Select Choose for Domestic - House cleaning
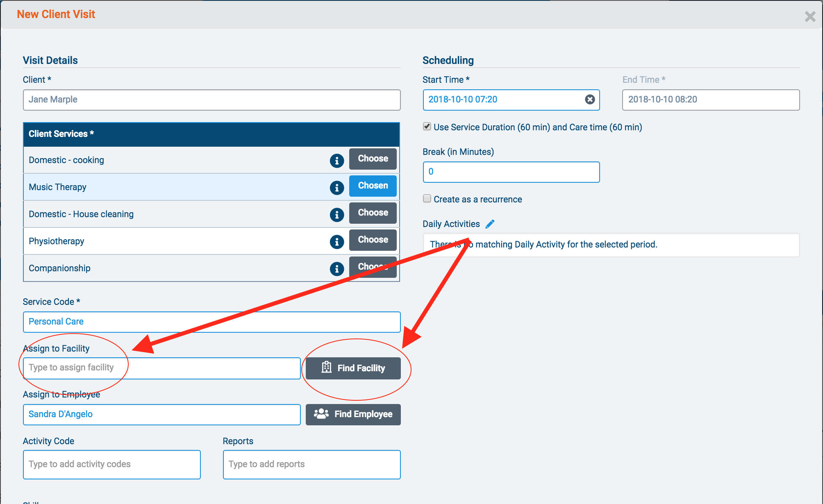This screenshot has width=823, height=504. tap(373, 213)
